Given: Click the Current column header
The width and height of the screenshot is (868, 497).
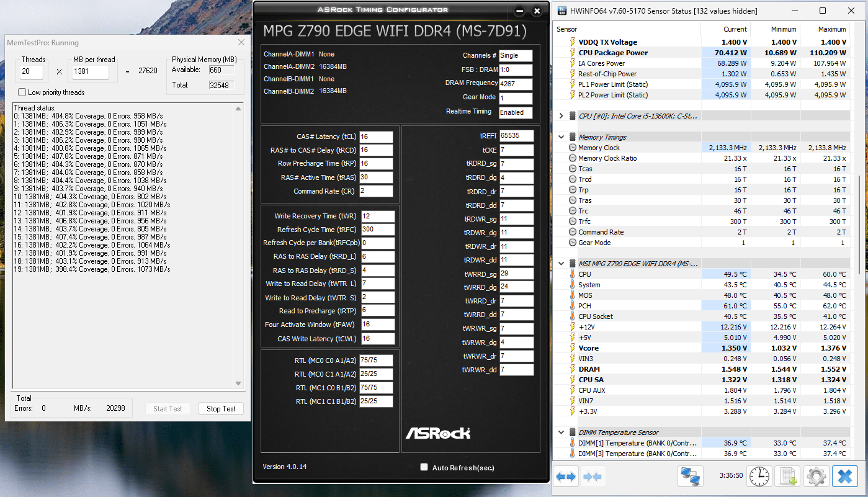Looking at the screenshot, I should pos(725,29).
